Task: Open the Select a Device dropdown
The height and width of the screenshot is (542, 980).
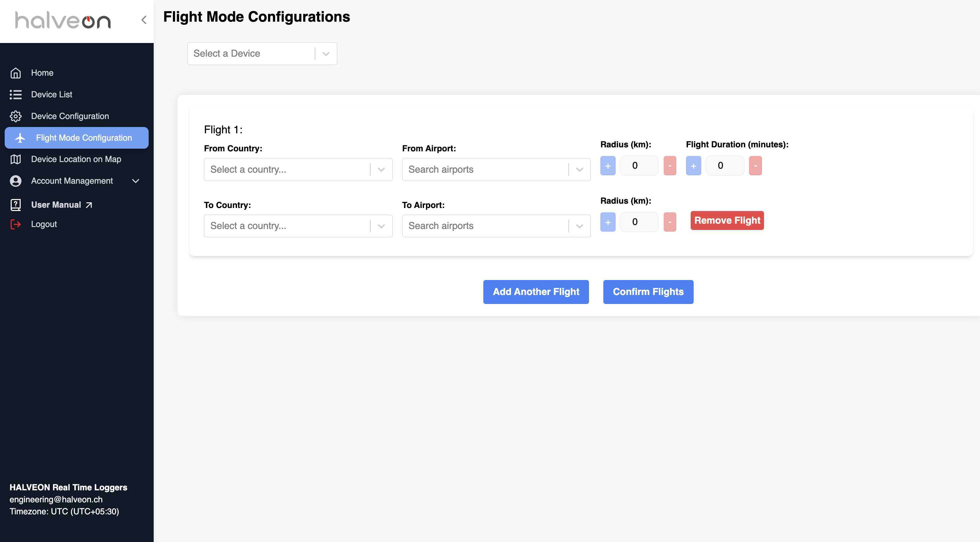Action: (262, 53)
